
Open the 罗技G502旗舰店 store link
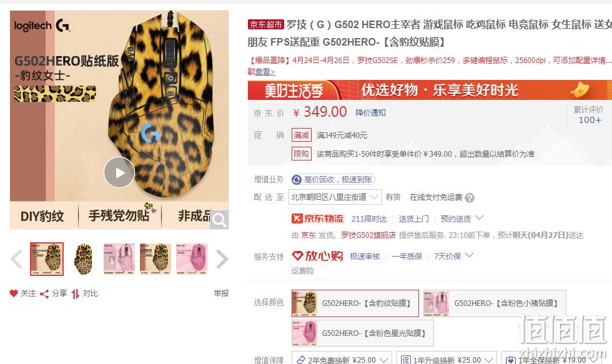coord(368,235)
